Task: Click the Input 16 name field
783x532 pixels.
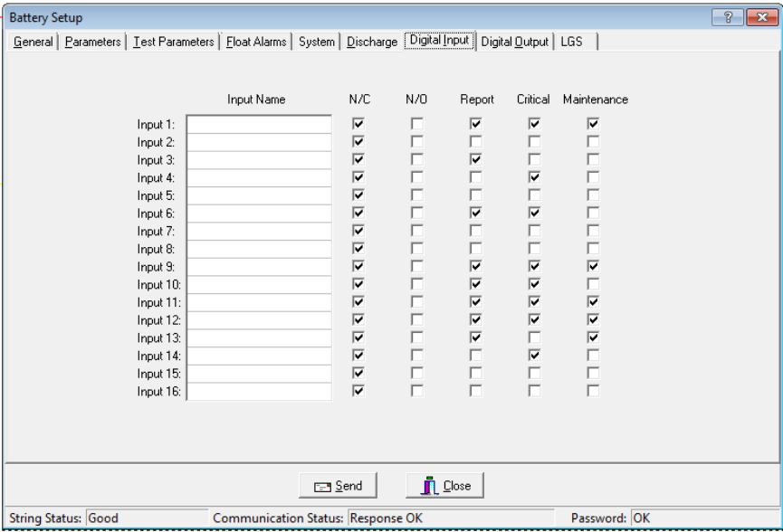Action: point(259,391)
